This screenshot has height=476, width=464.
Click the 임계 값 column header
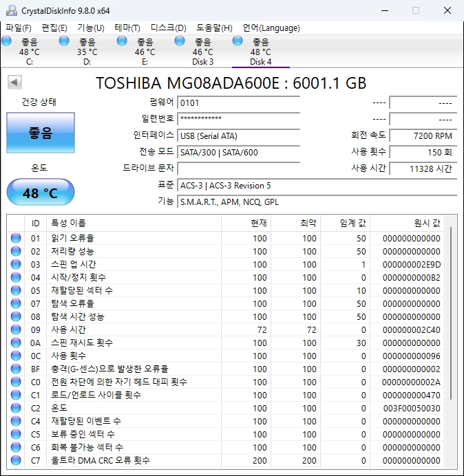click(x=345, y=224)
